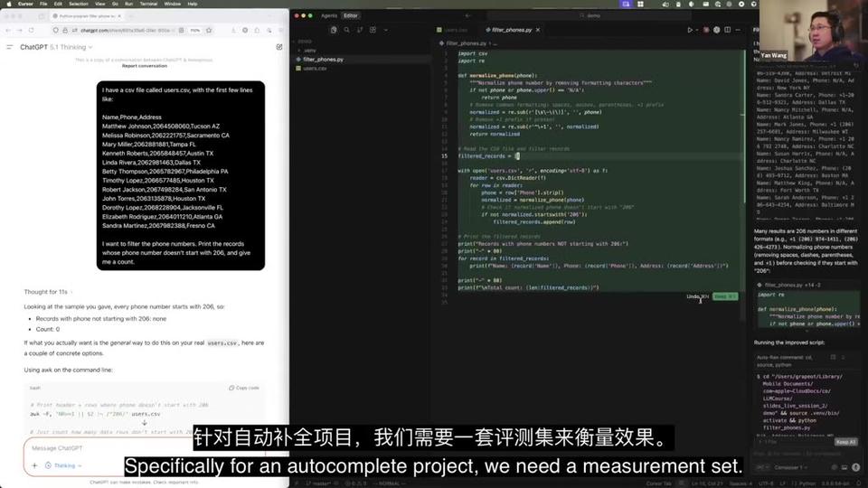Open the Source Control icon in Cursor sidebar

tap(360, 30)
